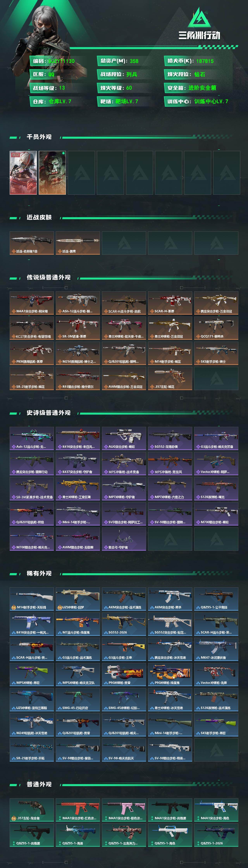Screen dimensions: 248x868
Task: Select the QBZ95-1-2026 common skin
Action: point(216,835)
